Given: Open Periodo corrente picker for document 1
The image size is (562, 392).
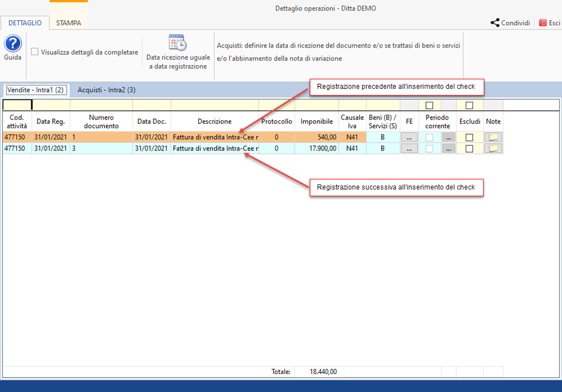Looking at the screenshot, I should [448, 137].
